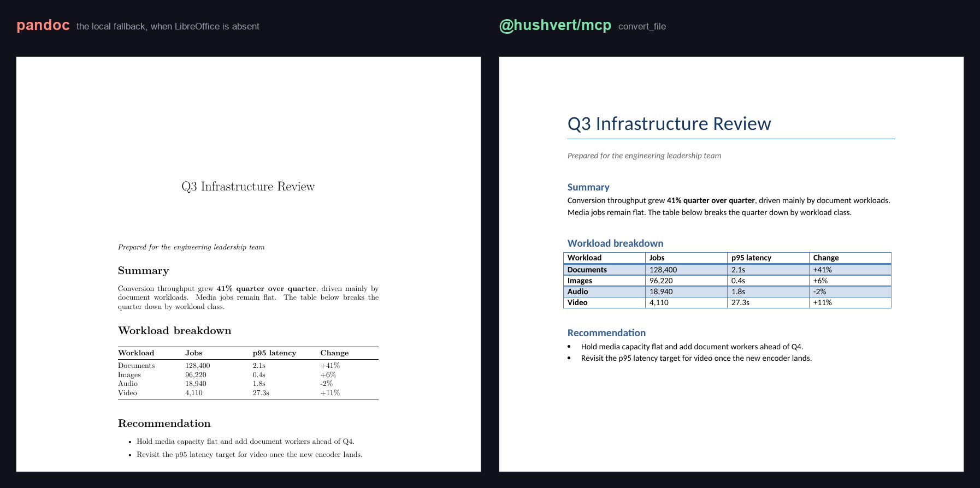Click 'p95 latency' header cell in hushvert table
The width and height of the screenshot is (980, 488).
(x=768, y=258)
